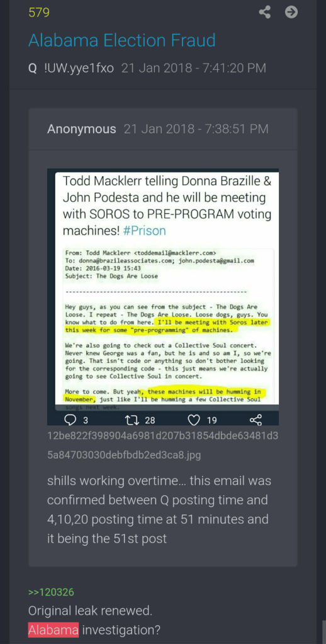Click the tweet share icon in screenshot

256,419
